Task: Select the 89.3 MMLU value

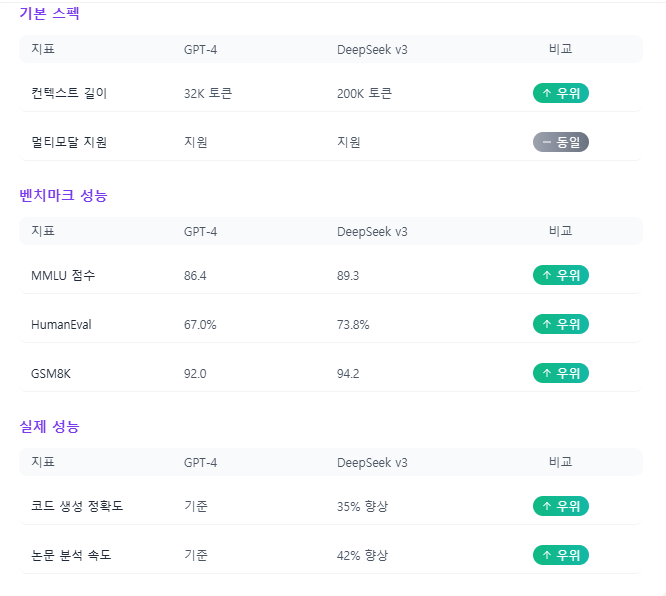Action: (x=348, y=276)
